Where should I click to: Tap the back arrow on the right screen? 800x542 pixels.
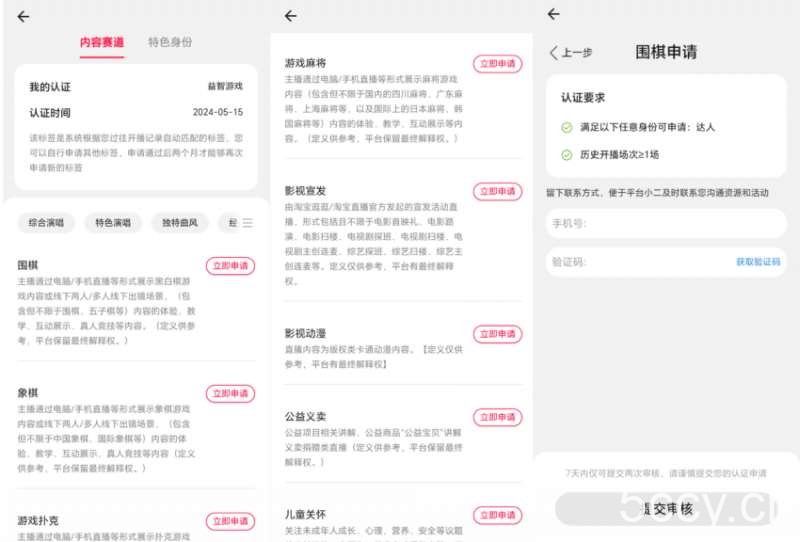pyautogui.click(x=554, y=14)
